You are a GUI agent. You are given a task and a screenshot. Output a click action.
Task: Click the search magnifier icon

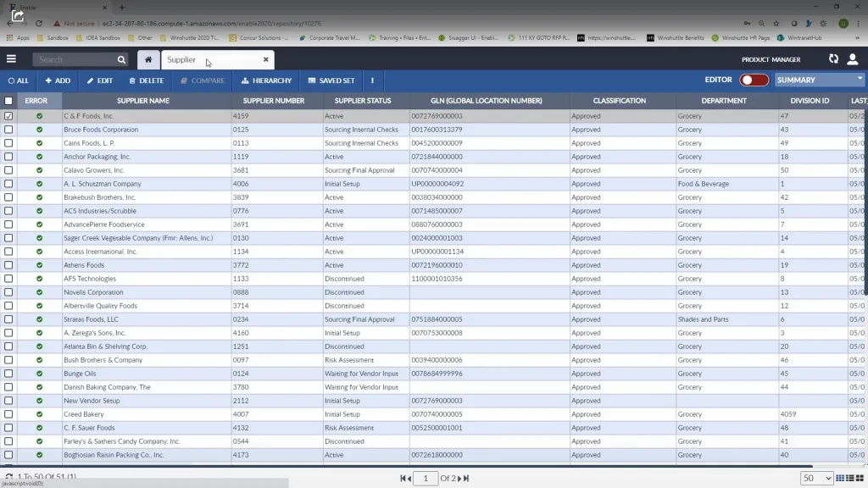pos(121,60)
